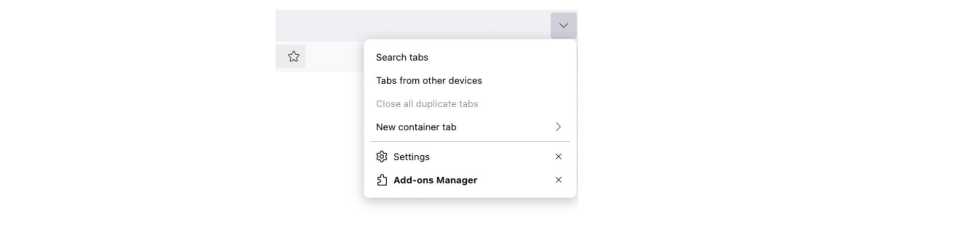Click the List all tabs chevron button
The width and height of the screenshot is (980, 226).
(x=563, y=26)
